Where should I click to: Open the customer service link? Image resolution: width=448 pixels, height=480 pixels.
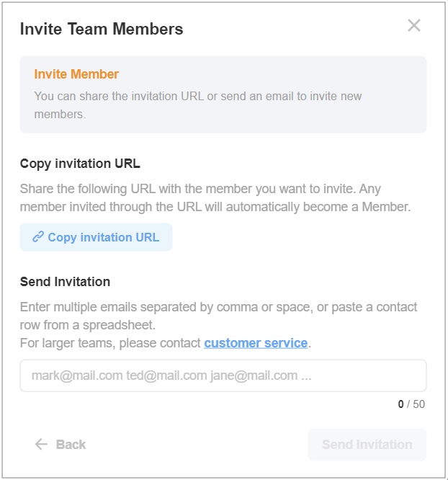tap(256, 343)
